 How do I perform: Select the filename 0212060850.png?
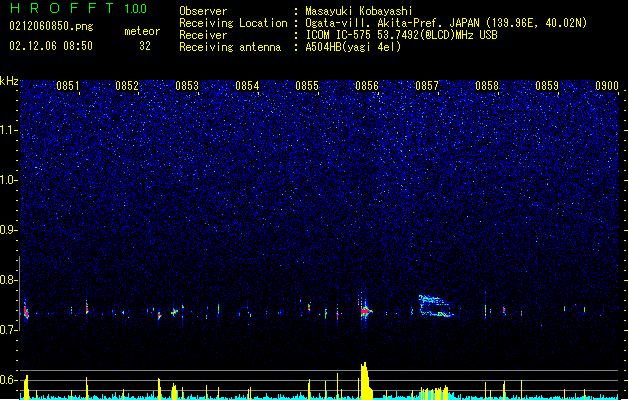tap(51, 26)
